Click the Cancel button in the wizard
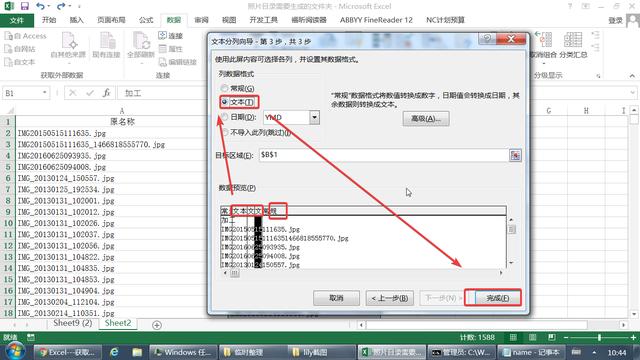640x360 pixels. (336, 298)
